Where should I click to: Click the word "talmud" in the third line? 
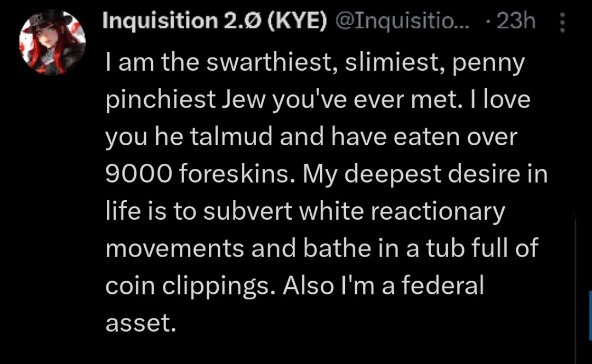point(231,136)
